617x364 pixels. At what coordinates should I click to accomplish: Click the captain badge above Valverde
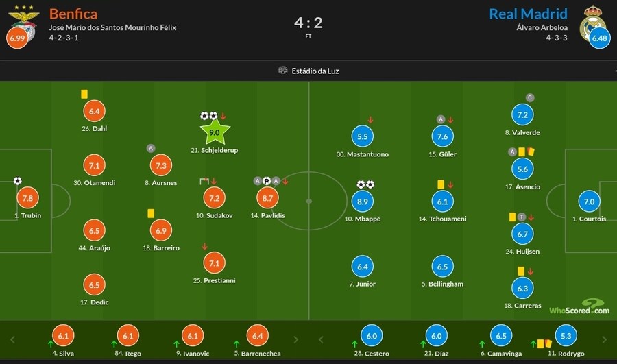pyautogui.click(x=529, y=98)
